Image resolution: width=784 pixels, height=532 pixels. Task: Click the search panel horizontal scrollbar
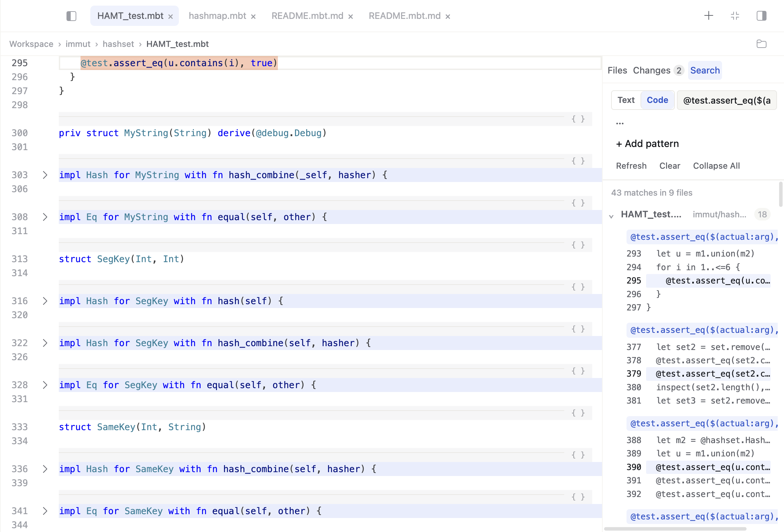pos(675,528)
